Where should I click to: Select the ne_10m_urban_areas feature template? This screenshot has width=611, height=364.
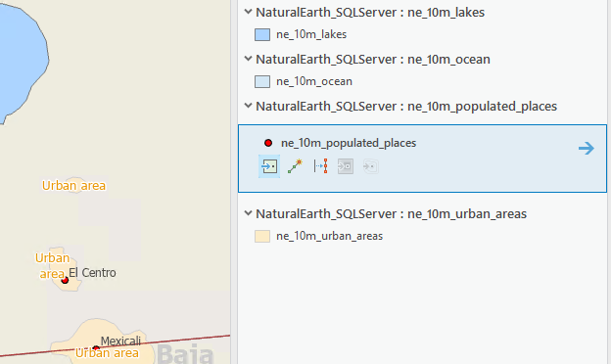[319, 236]
